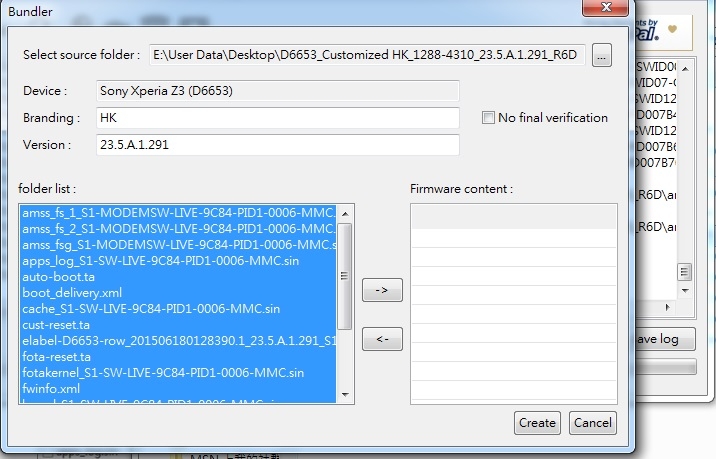Click folder list scroll up arrow
716x459 pixels.
point(345,213)
